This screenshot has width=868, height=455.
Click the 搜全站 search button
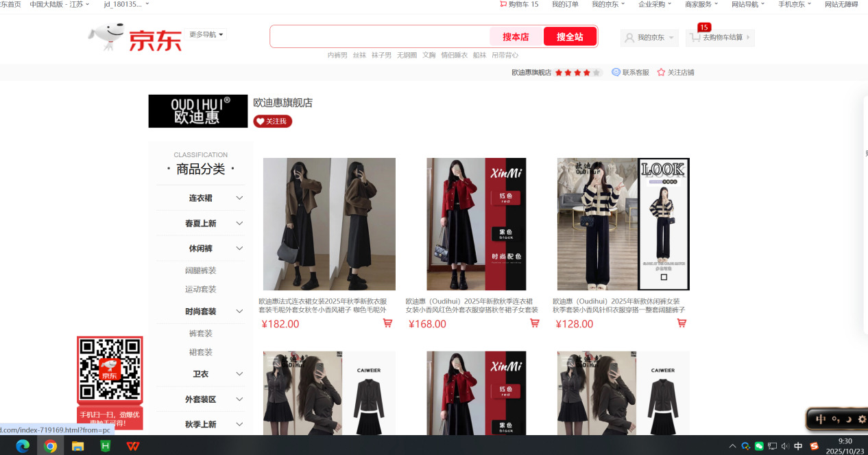(x=570, y=36)
